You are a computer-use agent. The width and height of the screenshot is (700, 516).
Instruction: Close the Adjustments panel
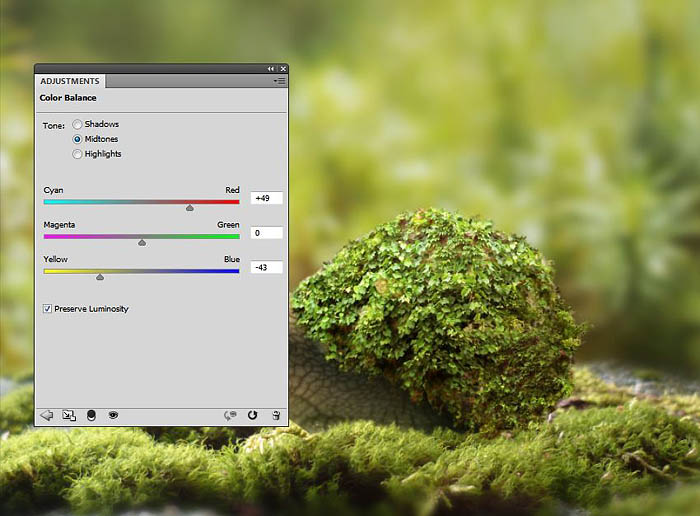point(283,69)
